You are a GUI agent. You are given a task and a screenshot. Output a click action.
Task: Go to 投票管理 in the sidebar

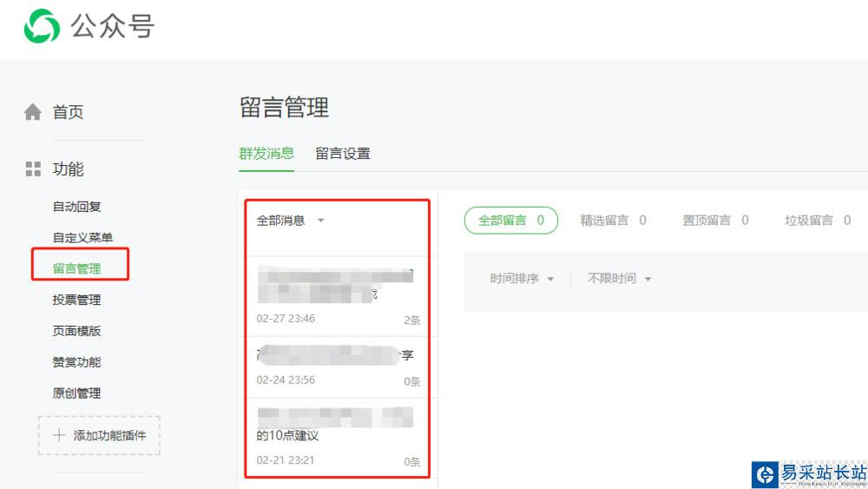[x=77, y=300]
